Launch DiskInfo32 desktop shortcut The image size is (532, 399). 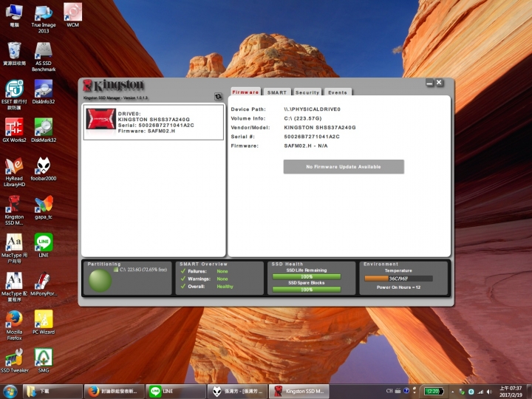pyautogui.click(x=44, y=92)
